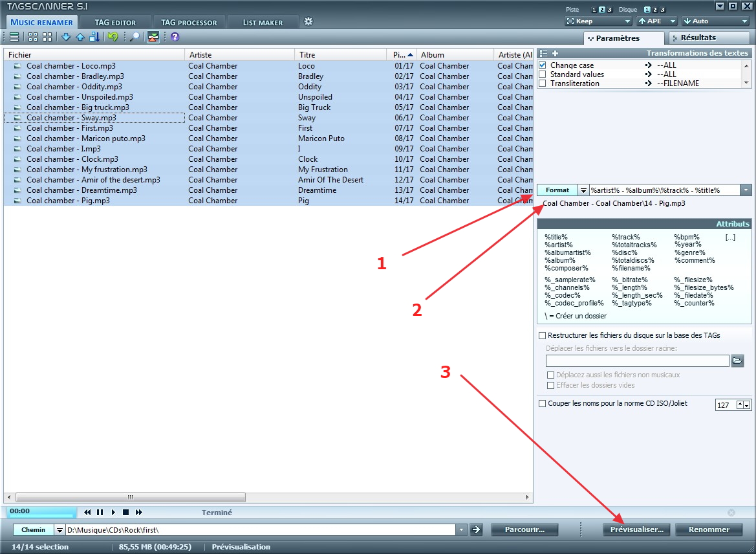
Task: Select the file Coal chamber - Oddity.mp3
Action: point(74,87)
